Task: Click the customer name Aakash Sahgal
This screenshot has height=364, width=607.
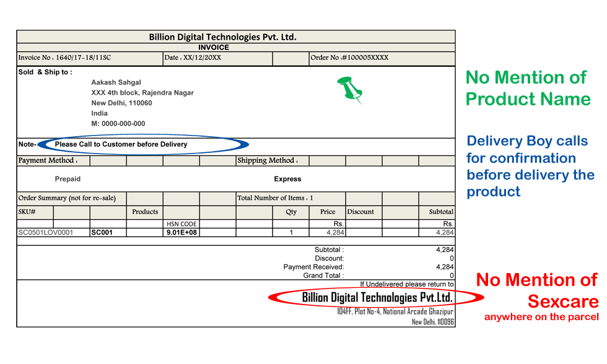Action: 116,82
